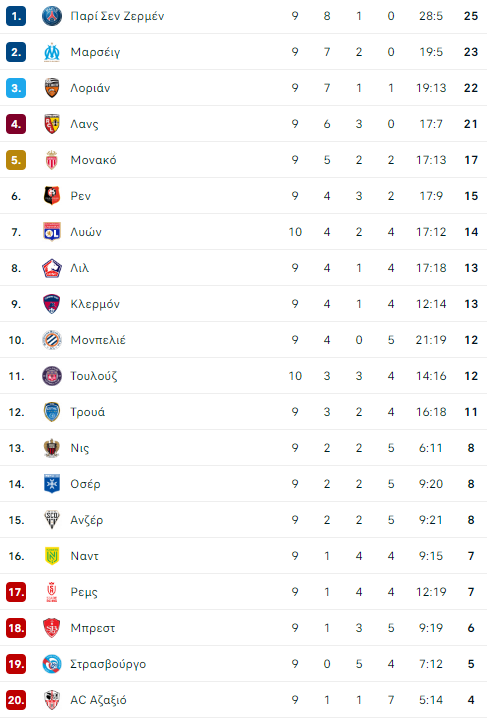Click the Lille club crest

[52, 268]
